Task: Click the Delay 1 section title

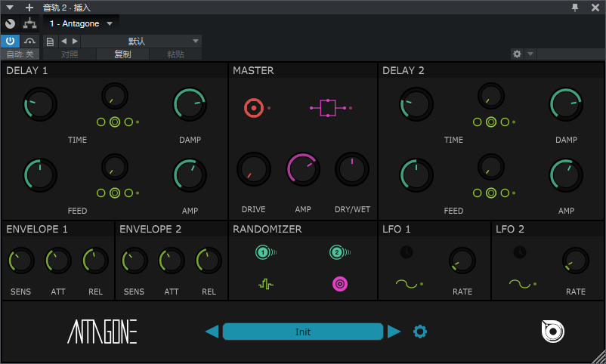Action: 26,70
